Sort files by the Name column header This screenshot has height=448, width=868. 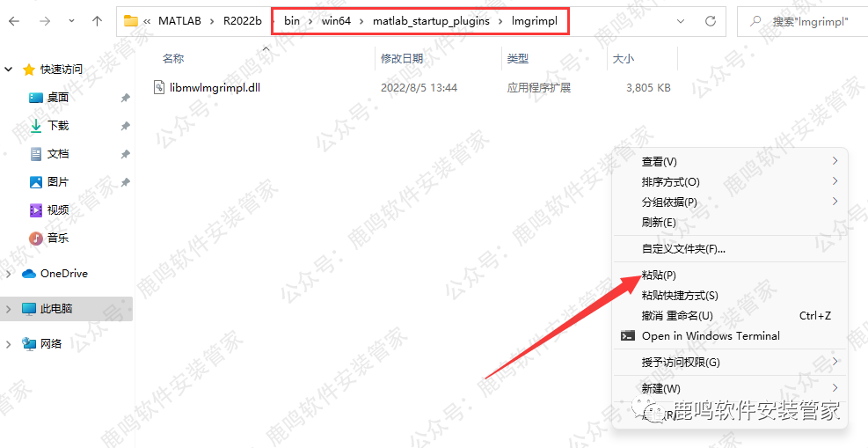[173, 59]
